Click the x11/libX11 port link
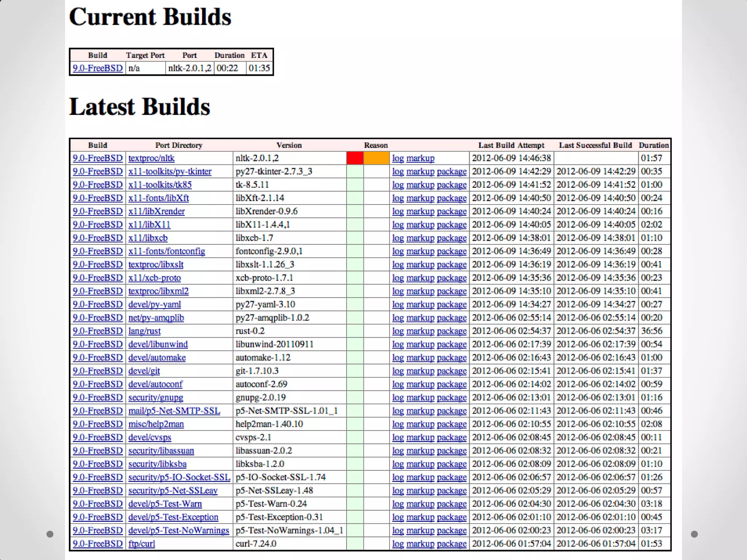This screenshot has width=747, height=560. tap(149, 225)
